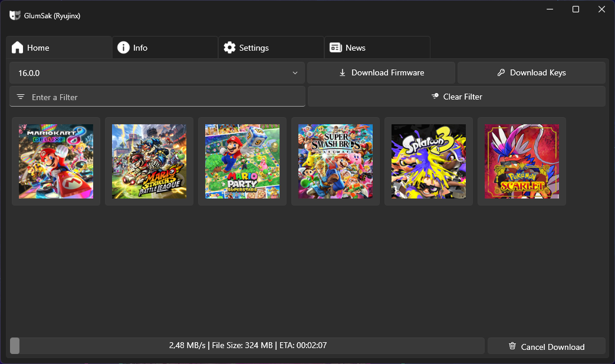
Task: Click the Clear Filter button
Action: pos(456,97)
